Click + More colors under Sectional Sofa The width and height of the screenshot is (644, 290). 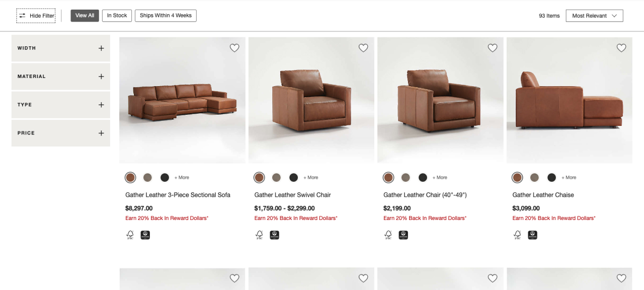[x=182, y=177]
